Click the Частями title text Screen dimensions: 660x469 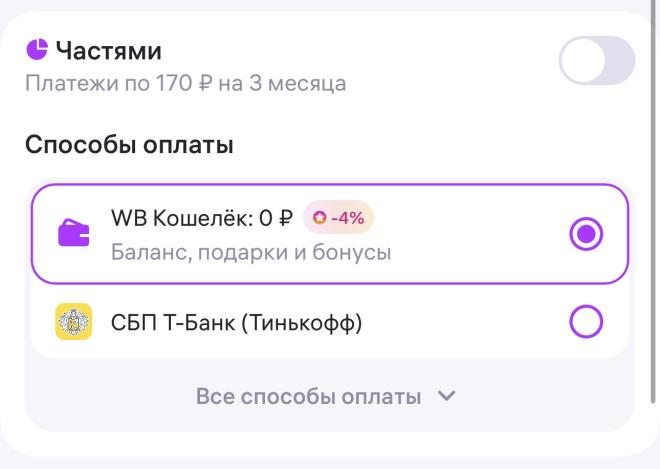109,51
